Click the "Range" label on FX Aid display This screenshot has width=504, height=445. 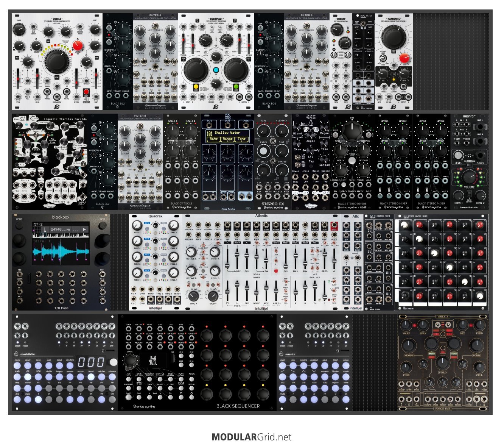pyautogui.click(x=227, y=139)
